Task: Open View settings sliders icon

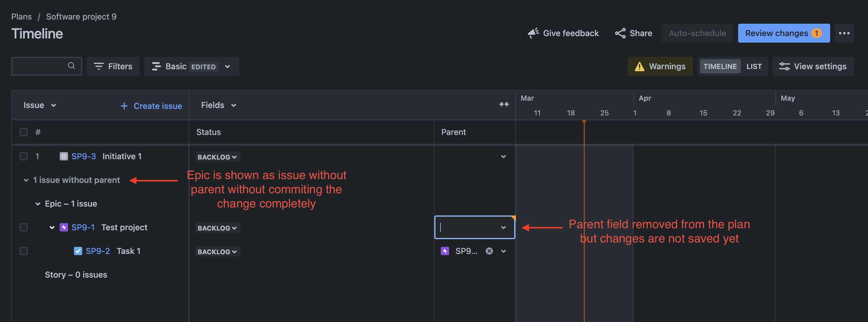Action: click(784, 66)
